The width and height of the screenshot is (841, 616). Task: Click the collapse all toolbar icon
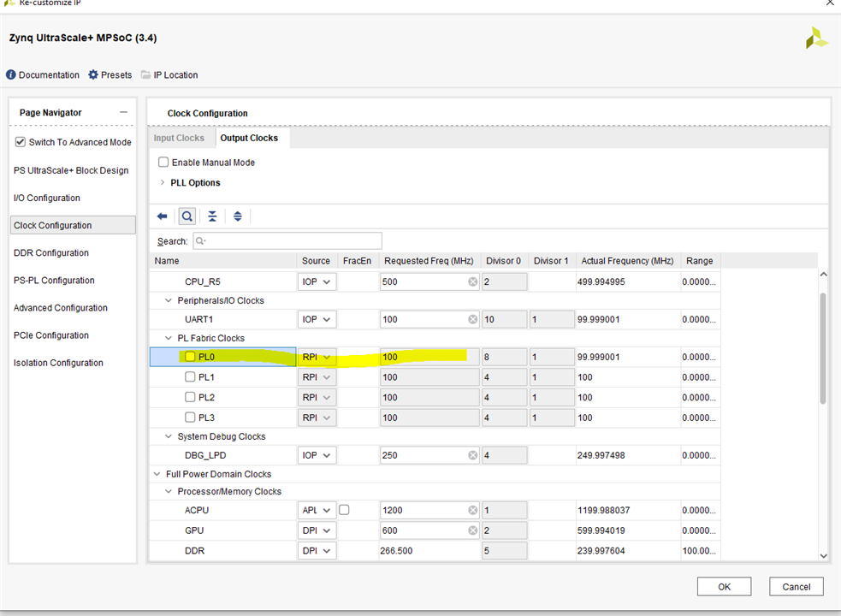(212, 216)
